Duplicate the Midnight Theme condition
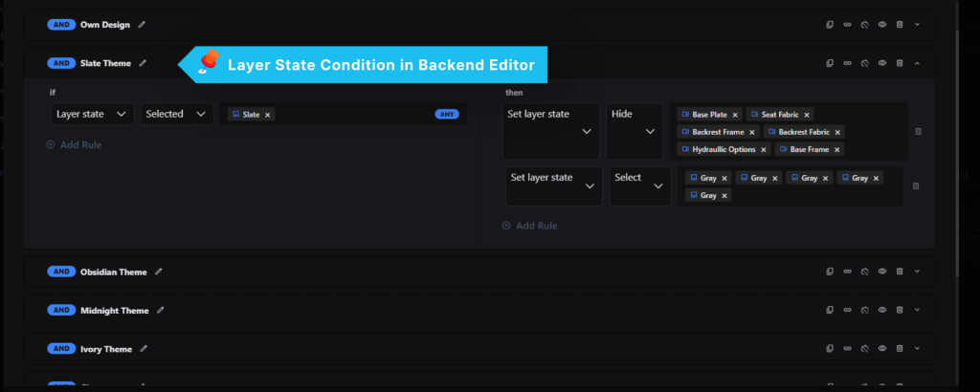This screenshot has width=980, height=392. (830, 310)
